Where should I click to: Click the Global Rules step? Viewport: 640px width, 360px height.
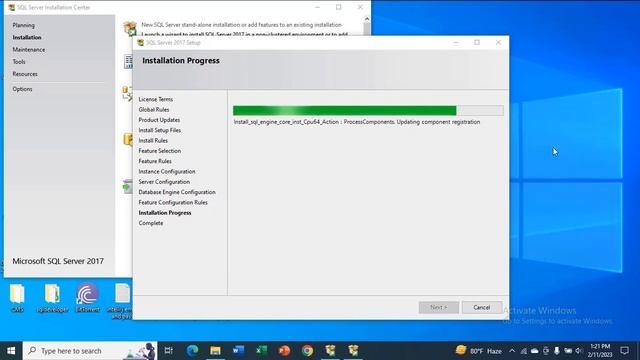coord(154,109)
